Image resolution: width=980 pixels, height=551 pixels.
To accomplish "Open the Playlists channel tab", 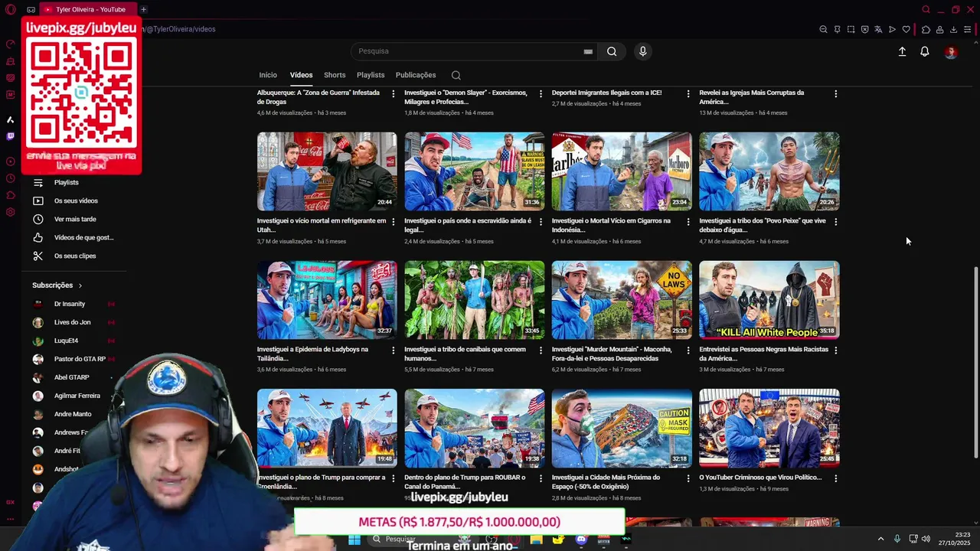I will tap(371, 75).
